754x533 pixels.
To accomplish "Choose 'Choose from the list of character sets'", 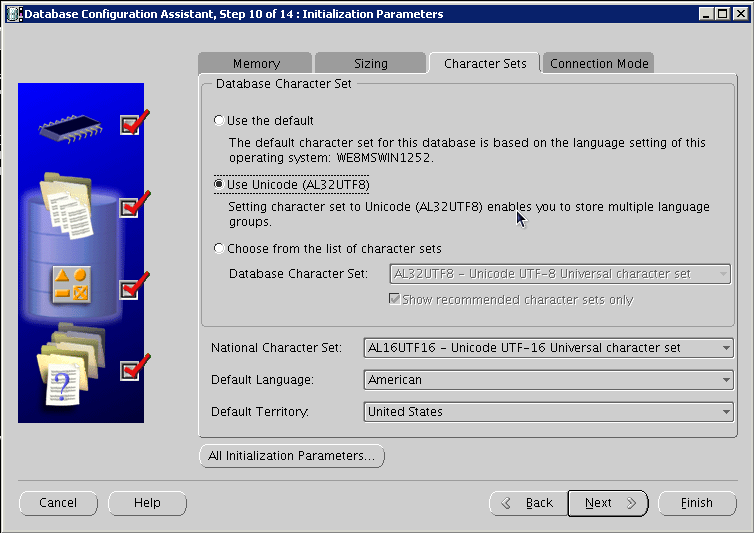I will click(x=219, y=249).
